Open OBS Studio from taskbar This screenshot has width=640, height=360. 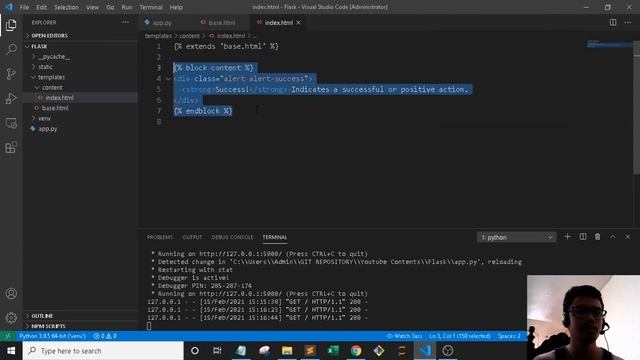click(x=448, y=351)
